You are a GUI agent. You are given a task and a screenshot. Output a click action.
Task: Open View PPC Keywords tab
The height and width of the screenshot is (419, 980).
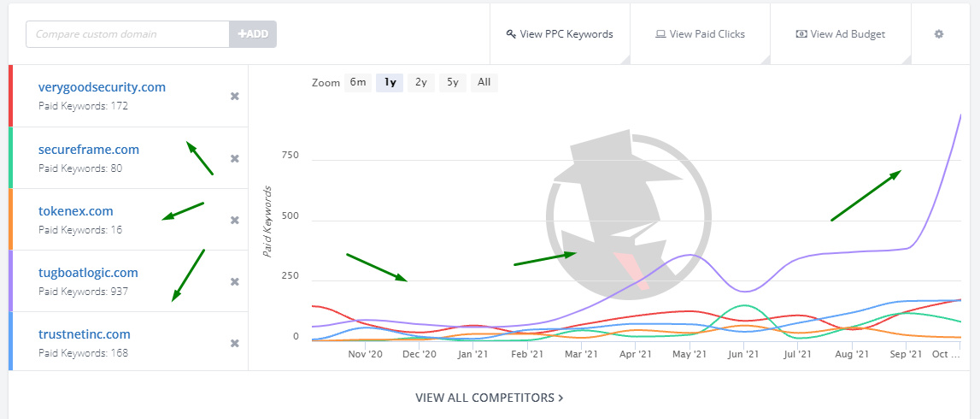click(x=560, y=34)
